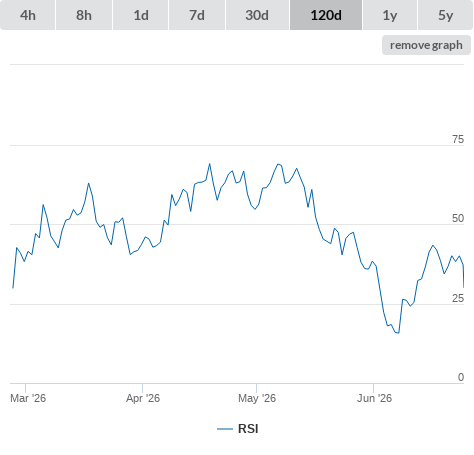Toggle the RSI legend entry
Screen dimensions: 474x455
pos(238,429)
